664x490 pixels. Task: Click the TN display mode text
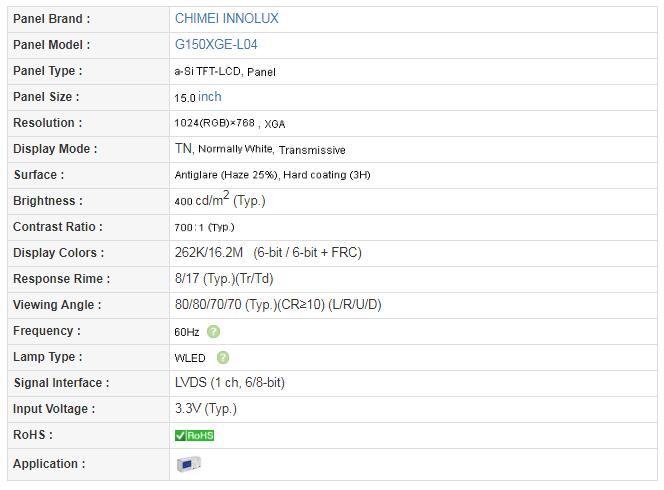pyautogui.click(x=183, y=148)
